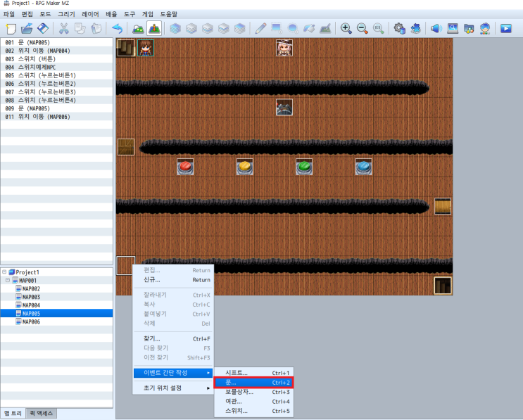Select the Rectangle drawing tool
This screenshot has height=420, width=523.
tap(277, 29)
